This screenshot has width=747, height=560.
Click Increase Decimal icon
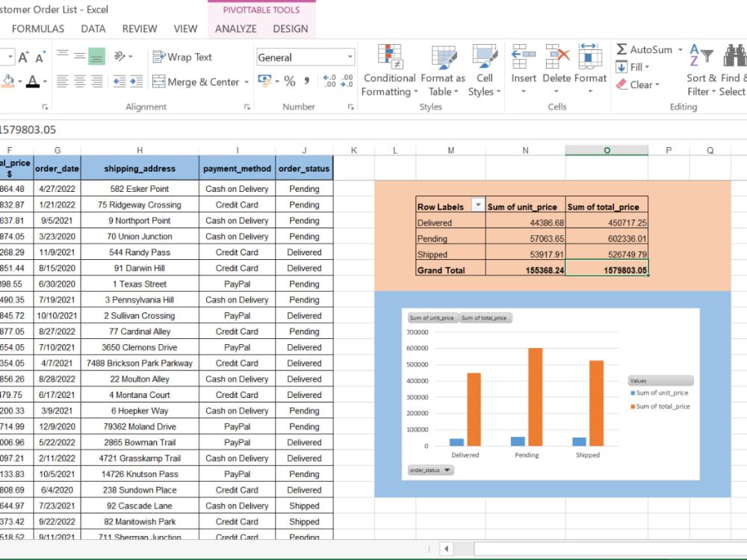(329, 81)
